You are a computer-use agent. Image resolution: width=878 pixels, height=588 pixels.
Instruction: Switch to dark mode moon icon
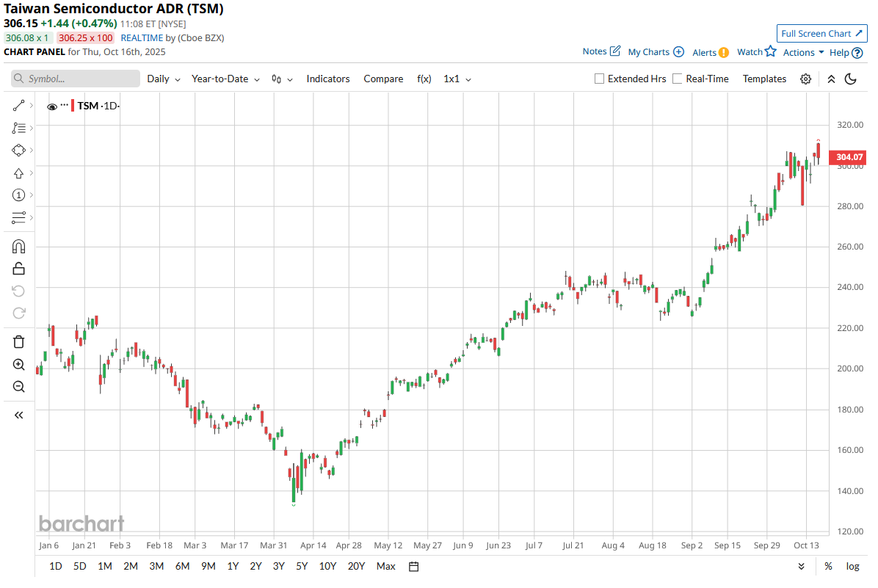(851, 79)
